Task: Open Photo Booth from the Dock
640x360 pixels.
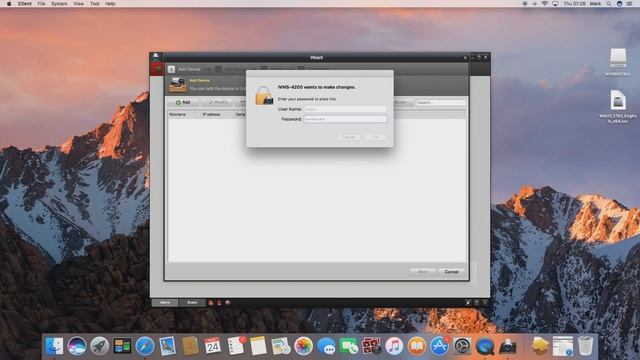Action: [x=371, y=346]
